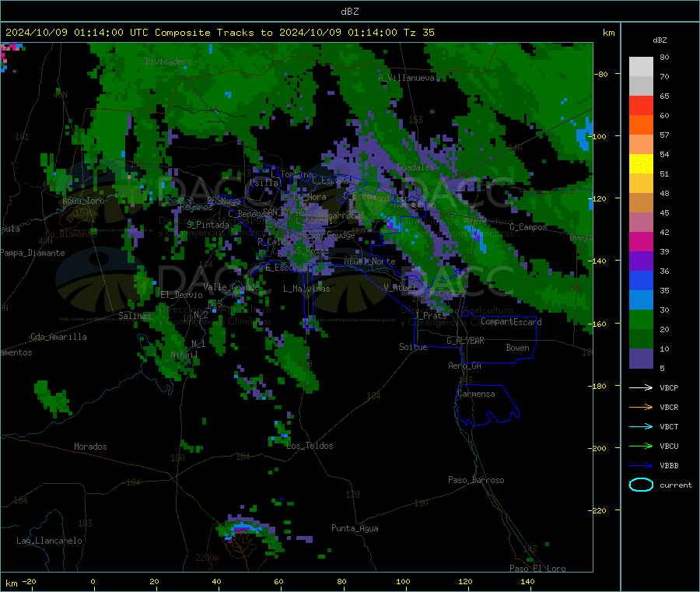This screenshot has width=700, height=592.
Task: Click the Valle_Grande map label
Action: (231, 287)
